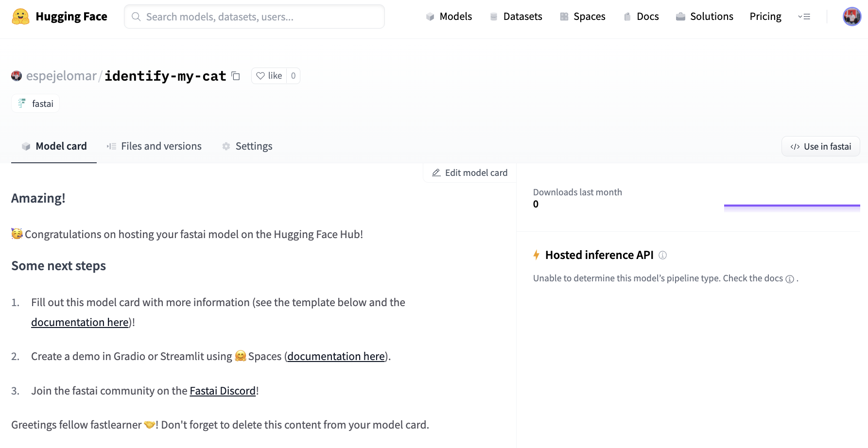Click the espejelomar owner avatar
Viewport: 868px width, 448px height.
(17, 76)
